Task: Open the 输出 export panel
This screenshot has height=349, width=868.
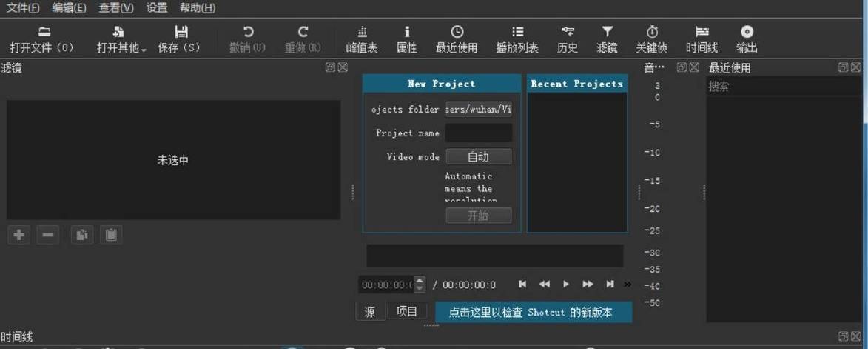Action: pyautogui.click(x=747, y=39)
